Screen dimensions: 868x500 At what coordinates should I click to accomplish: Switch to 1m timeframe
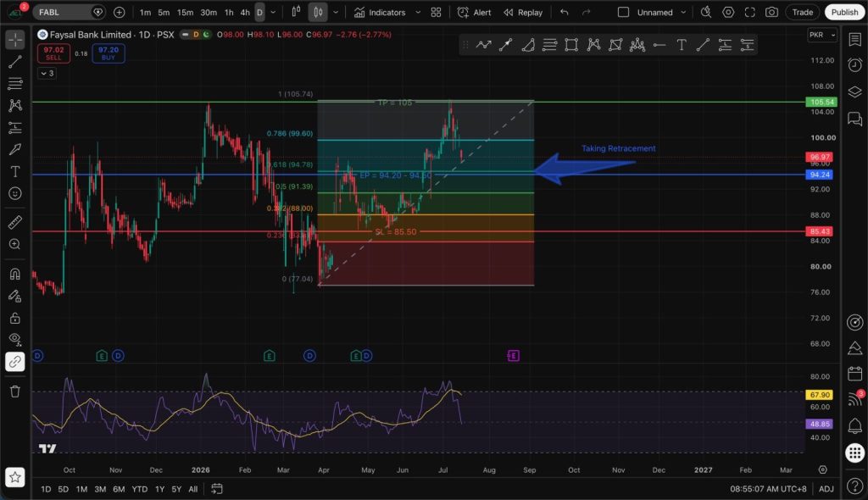[x=145, y=12]
